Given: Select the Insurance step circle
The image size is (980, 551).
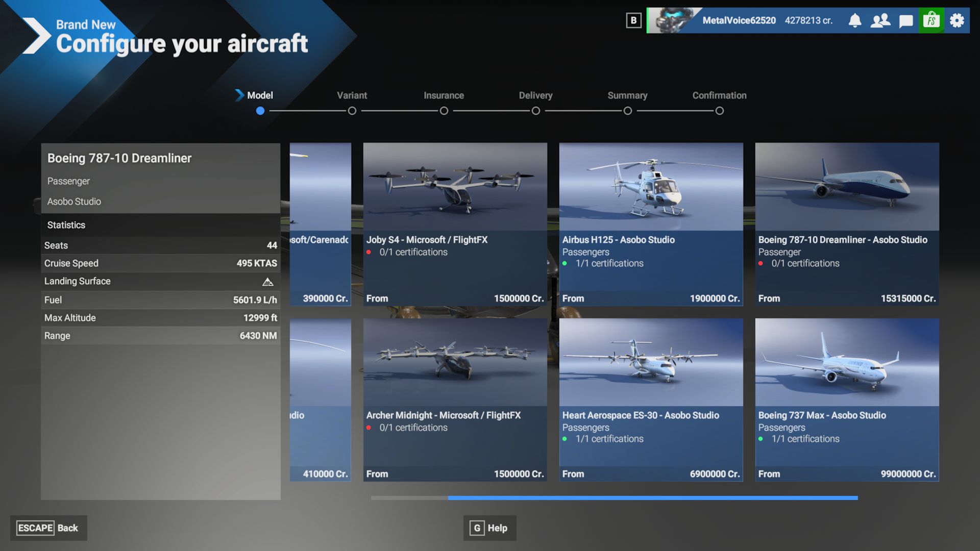Looking at the screenshot, I should tap(444, 111).
